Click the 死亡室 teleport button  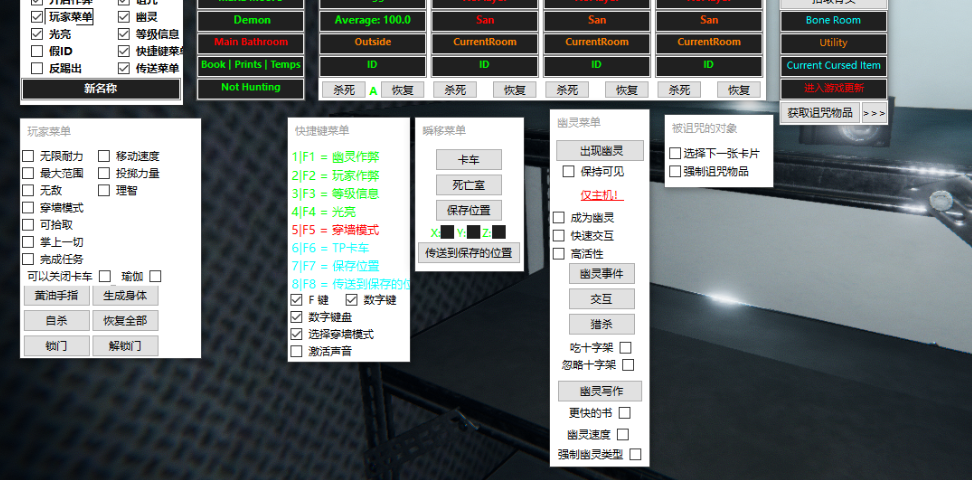(x=469, y=185)
